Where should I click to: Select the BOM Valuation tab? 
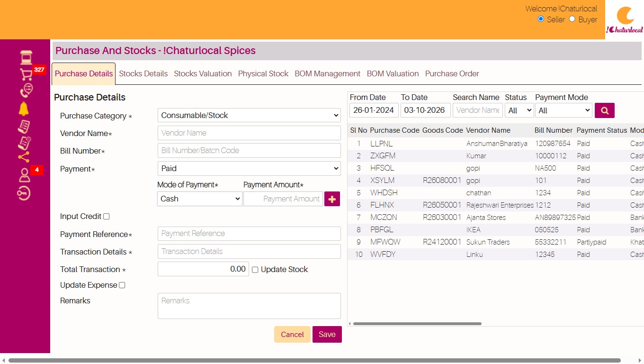point(393,73)
